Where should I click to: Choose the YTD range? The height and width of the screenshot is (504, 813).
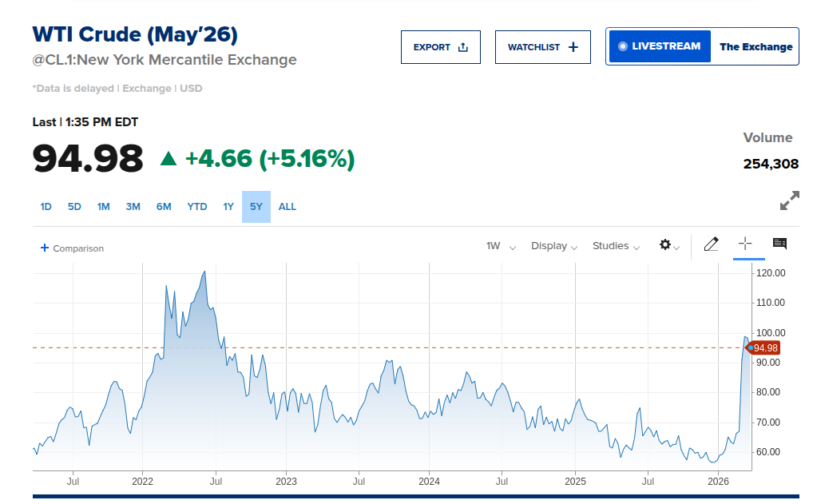[197, 206]
